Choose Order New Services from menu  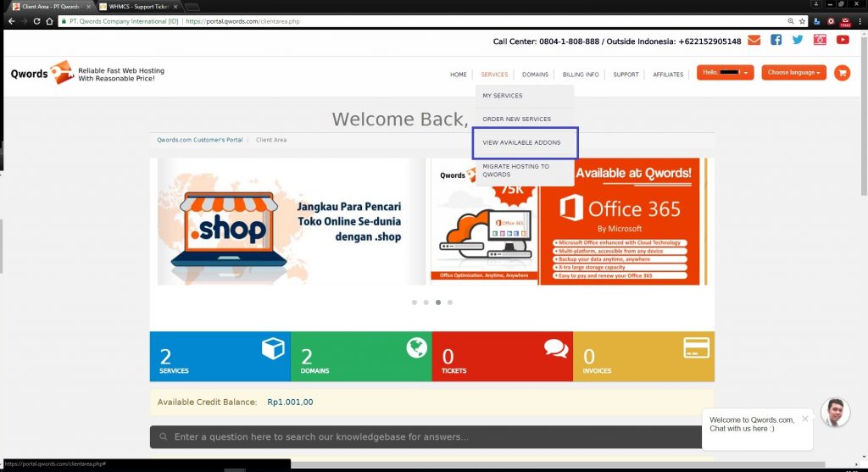pyautogui.click(x=516, y=119)
